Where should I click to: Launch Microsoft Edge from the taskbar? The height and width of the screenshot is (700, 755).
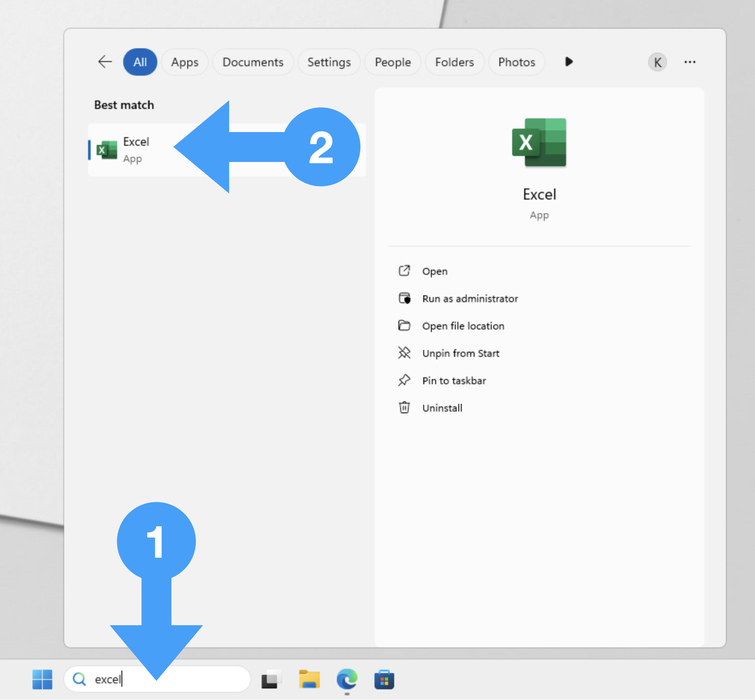click(x=347, y=679)
